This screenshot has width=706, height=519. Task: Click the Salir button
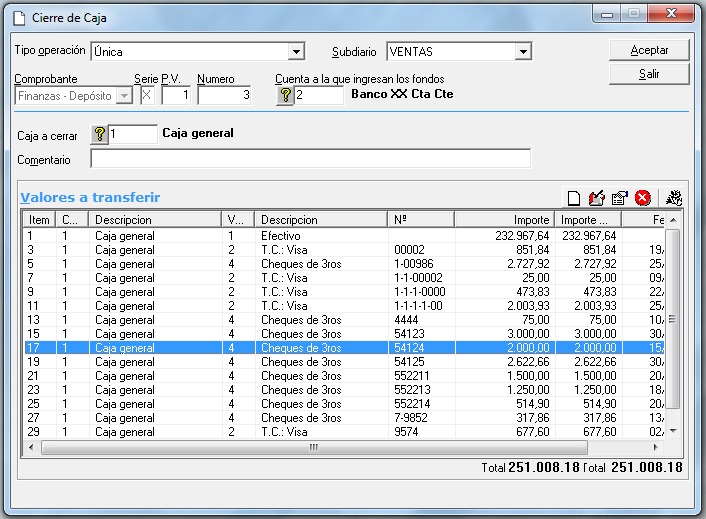tap(649, 75)
